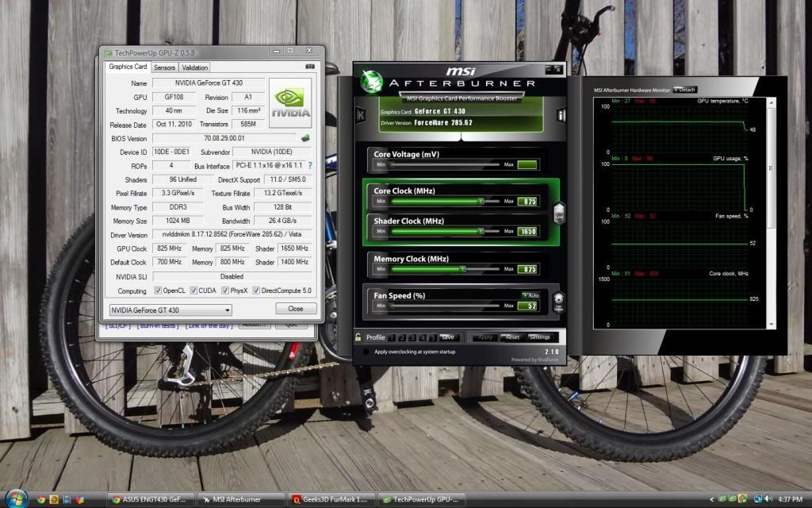This screenshot has width=812, height=508.
Task: Select profile slot 5 in Afterburner
Action: (433, 337)
